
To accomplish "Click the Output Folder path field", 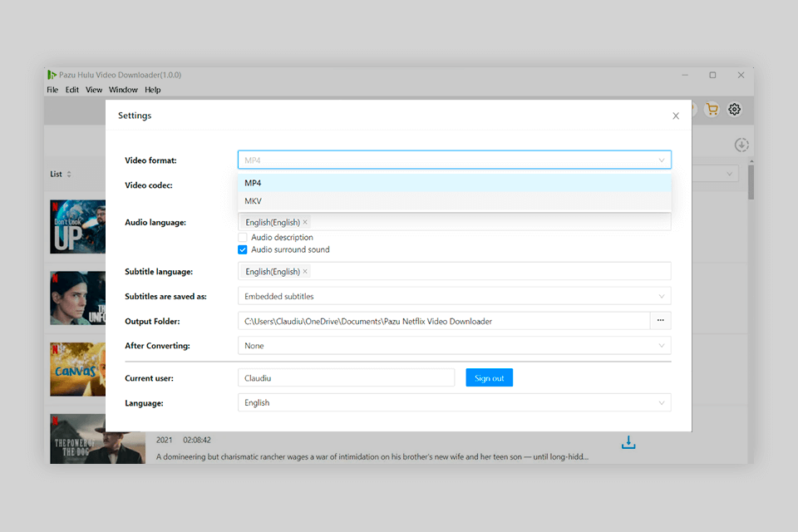I will pyautogui.click(x=444, y=321).
